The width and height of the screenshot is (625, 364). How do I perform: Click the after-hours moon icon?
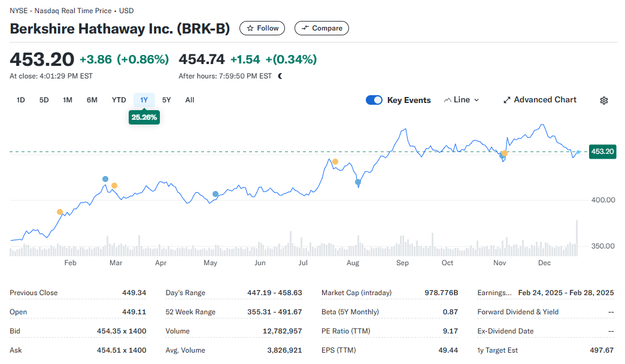280,76
